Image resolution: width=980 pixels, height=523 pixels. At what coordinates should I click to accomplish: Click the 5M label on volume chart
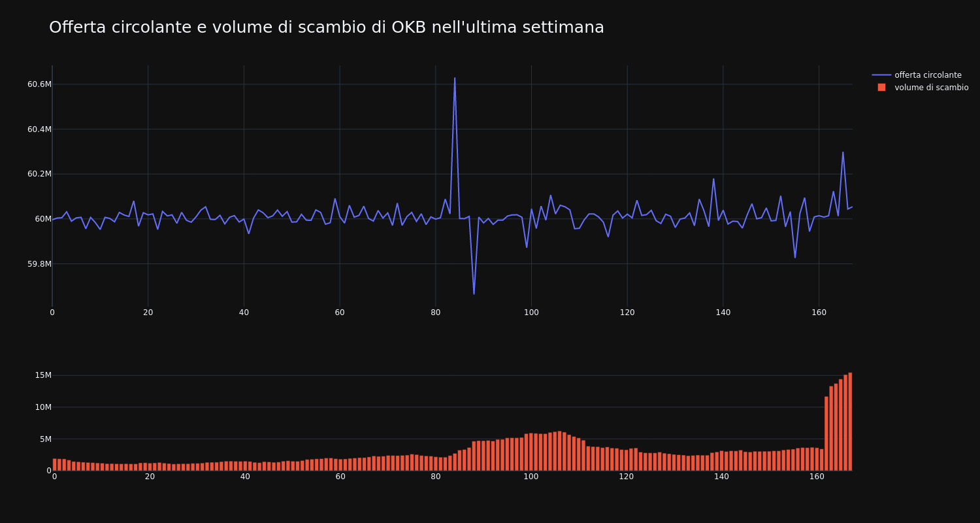point(46,439)
